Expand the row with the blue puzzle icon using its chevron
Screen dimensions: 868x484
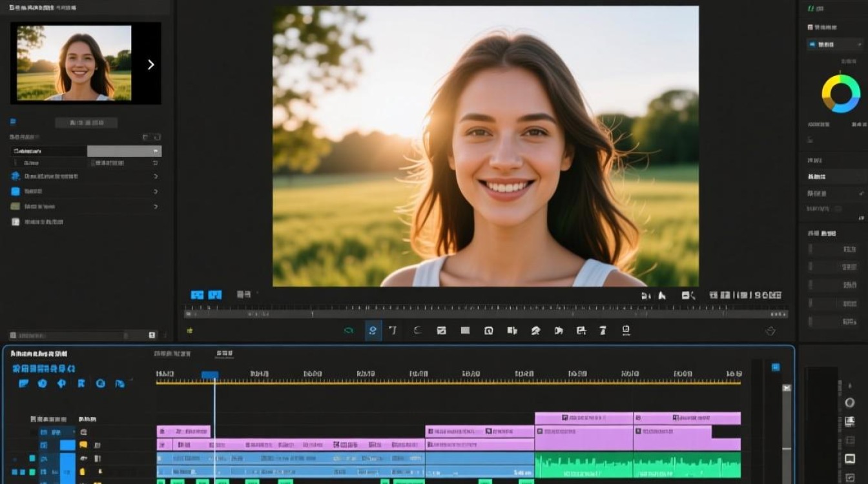click(x=156, y=176)
